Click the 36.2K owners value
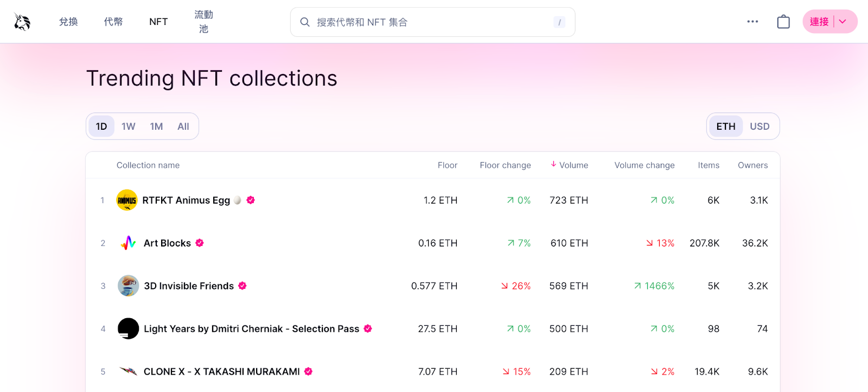Image resolution: width=868 pixels, height=392 pixels. point(755,243)
